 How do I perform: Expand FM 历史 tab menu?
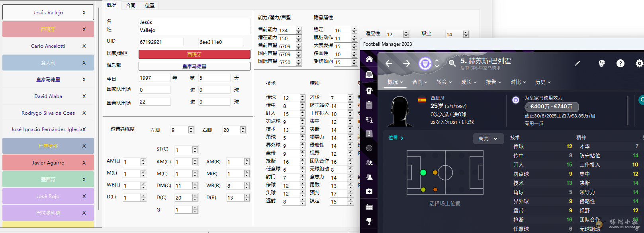pyautogui.click(x=543, y=82)
